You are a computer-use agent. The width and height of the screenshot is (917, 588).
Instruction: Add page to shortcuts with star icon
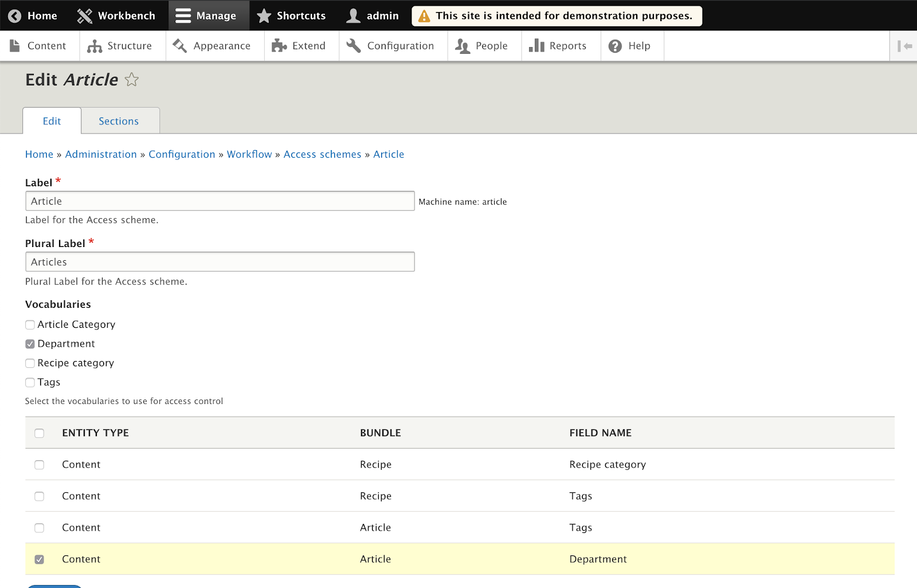tap(132, 80)
